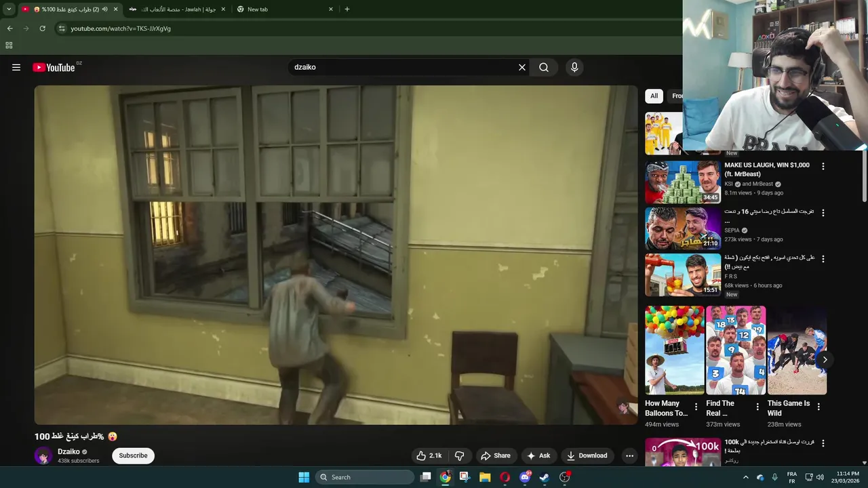Close the New tab tab
Viewport: 868px width, 488px height.
pyautogui.click(x=331, y=9)
